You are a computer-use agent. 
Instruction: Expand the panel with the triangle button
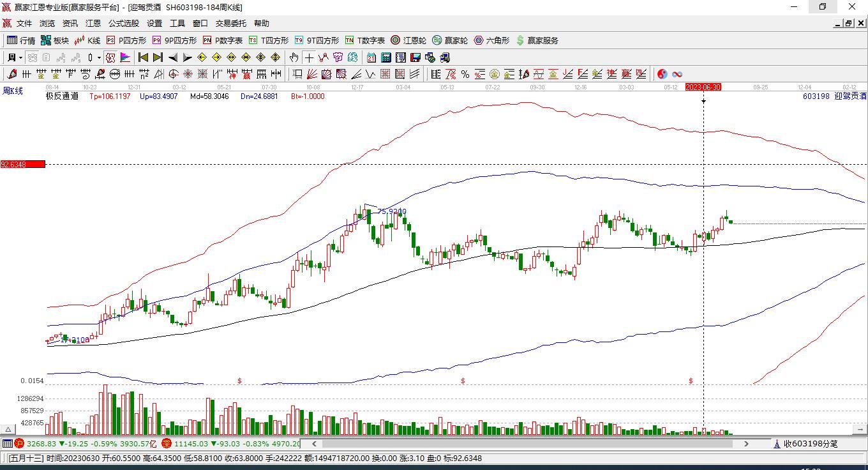tap(10, 429)
